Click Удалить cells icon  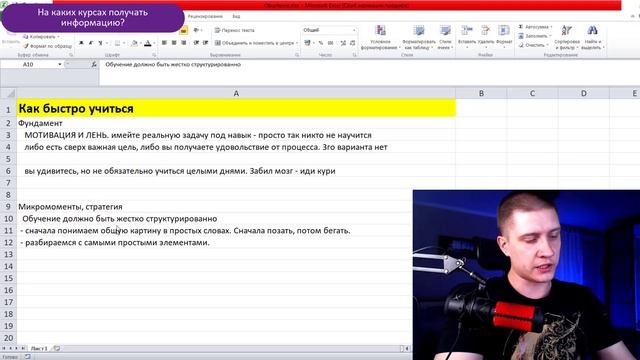pyautogui.click(x=486, y=31)
